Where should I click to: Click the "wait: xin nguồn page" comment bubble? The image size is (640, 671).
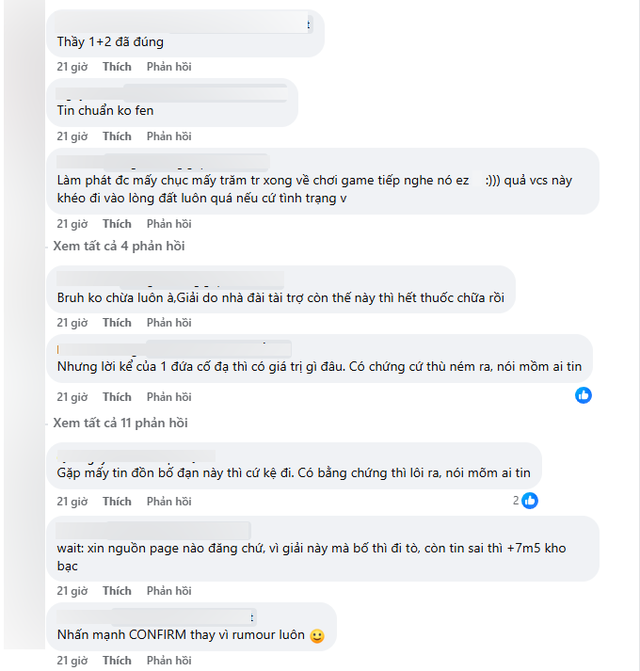tap(322, 557)
